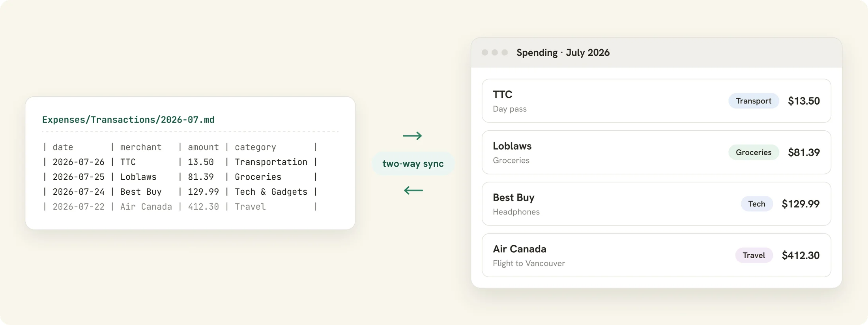Open the Loblaws transaction card
The width and height of the screenshot is (868, 325).
[x=657, y=152]
